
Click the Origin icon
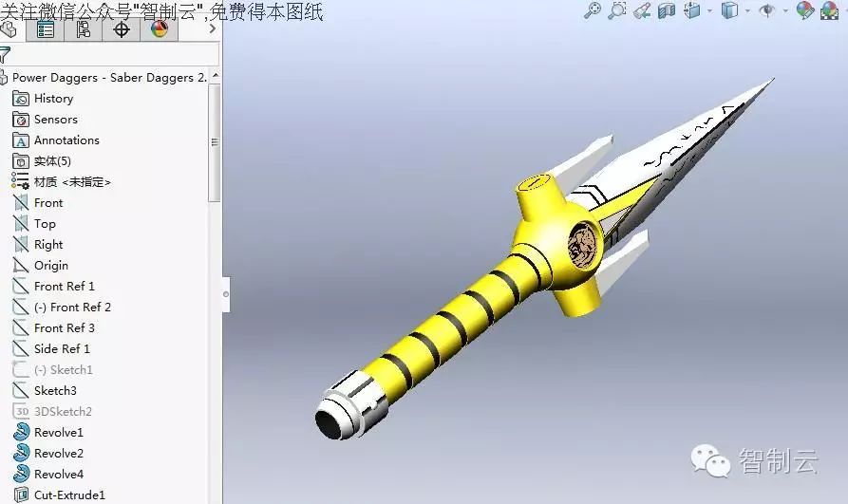pos(21,266)
